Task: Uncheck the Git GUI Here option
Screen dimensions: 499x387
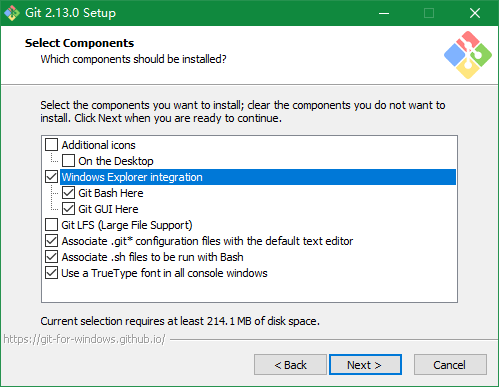Action: [68, 209]
